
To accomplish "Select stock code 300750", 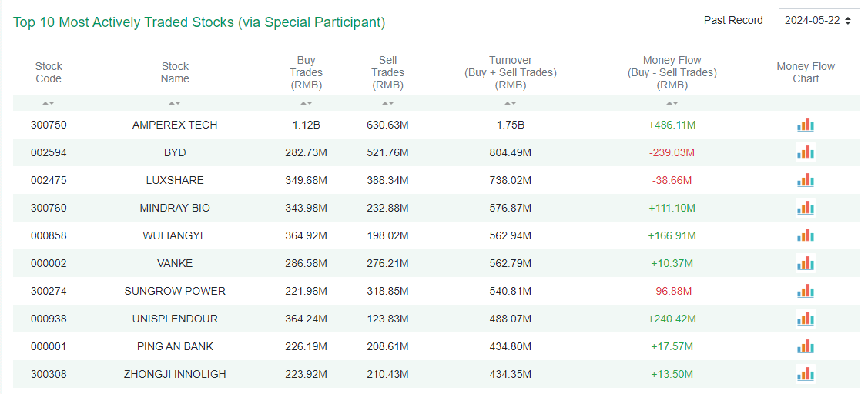I will pos(49,125).
